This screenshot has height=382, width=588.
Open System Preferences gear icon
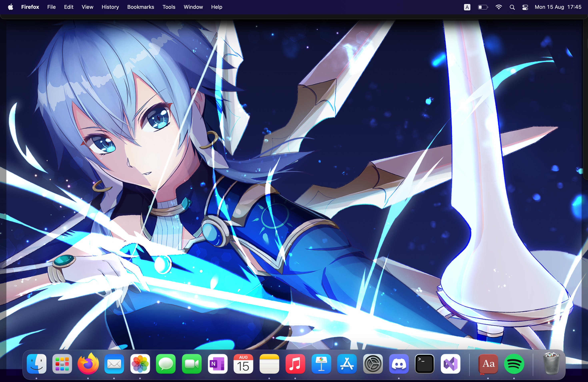[x=373, y=364]
